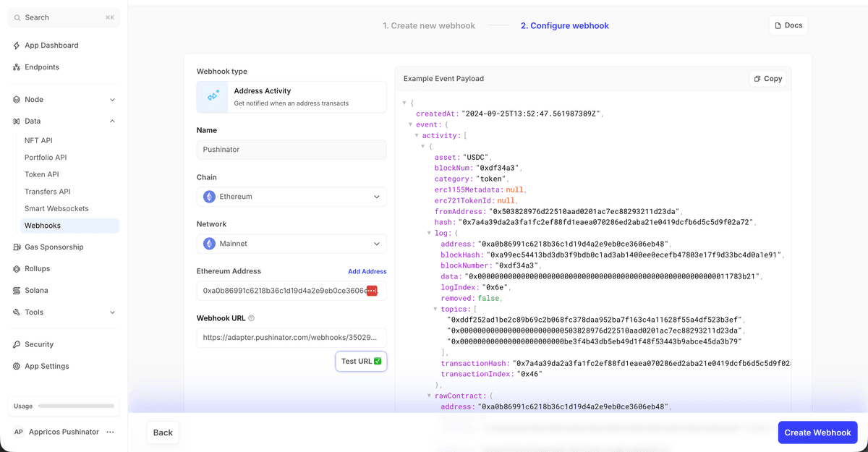The image size is (868, 452).
Task: Click the Data sidebar icon
Action: click(17, 121)
